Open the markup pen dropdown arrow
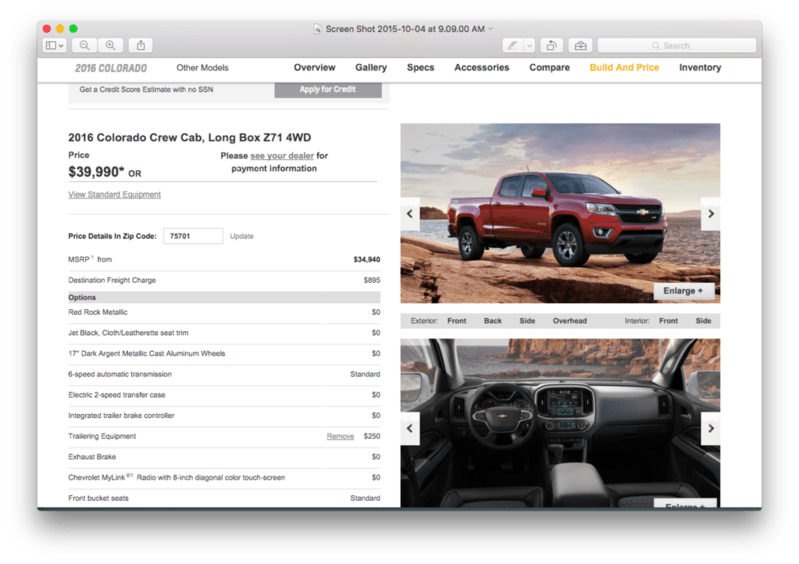The height and width of the screenshot is (564, 799). coord(529,45)
